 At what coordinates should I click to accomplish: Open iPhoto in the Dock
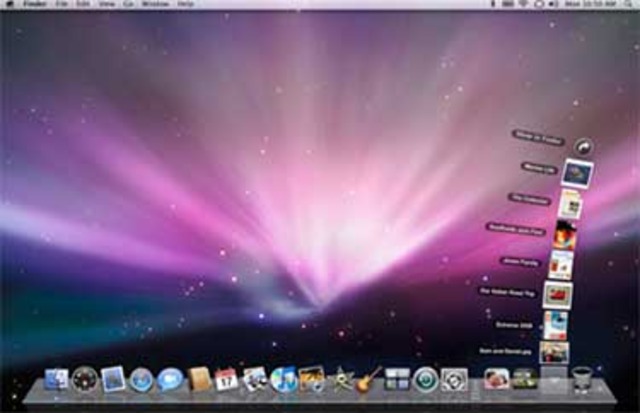tap(312, 379)
